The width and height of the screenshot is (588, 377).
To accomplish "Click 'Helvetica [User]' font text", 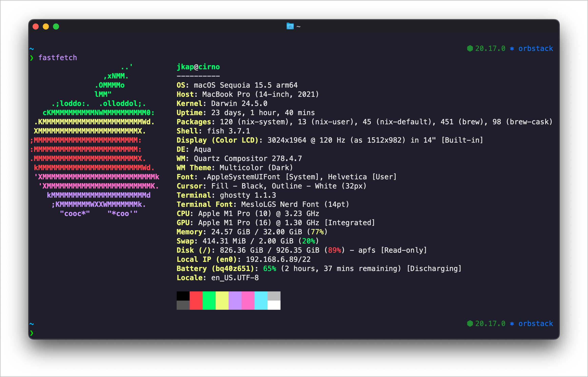I will [x=362, y=177].
